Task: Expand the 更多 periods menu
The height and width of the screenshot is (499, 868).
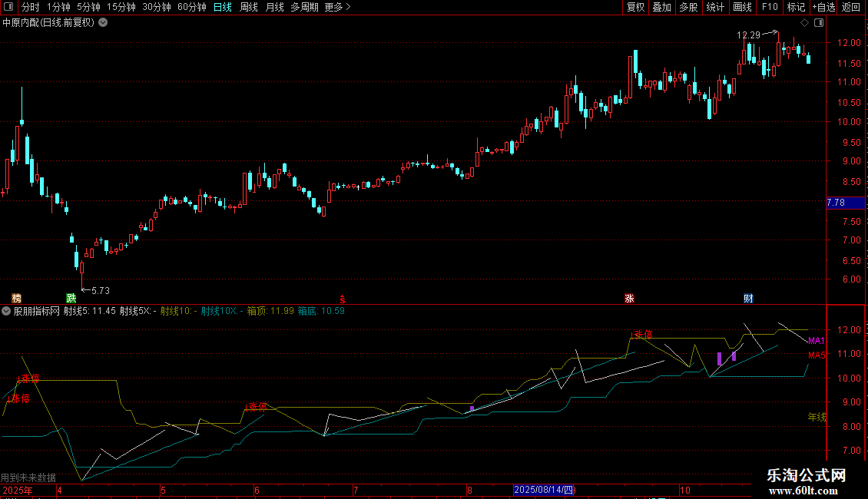Action: point(337,7)
